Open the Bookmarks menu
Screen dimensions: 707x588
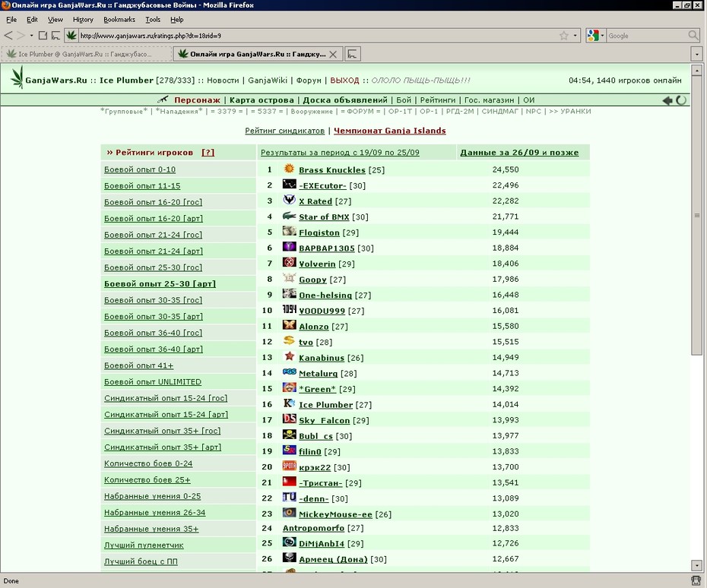coord(119,20)
